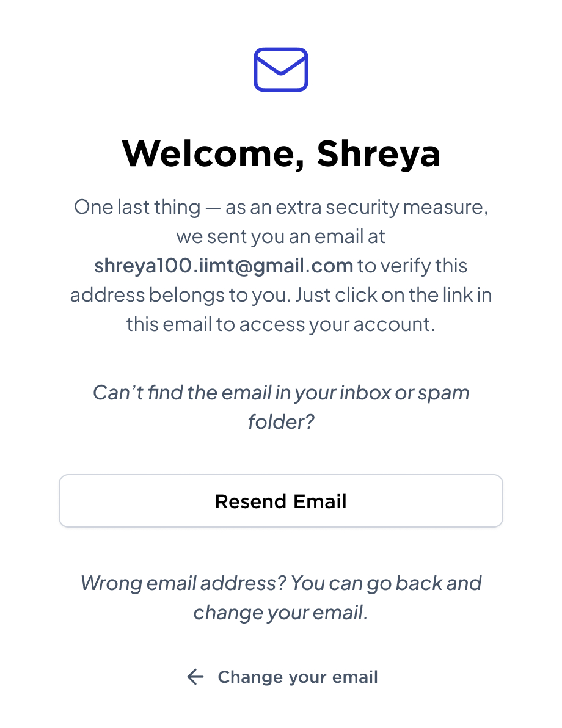562x728 pixels.
Task: Click the 'address belongs to you' line
Action: coord(180,295)
